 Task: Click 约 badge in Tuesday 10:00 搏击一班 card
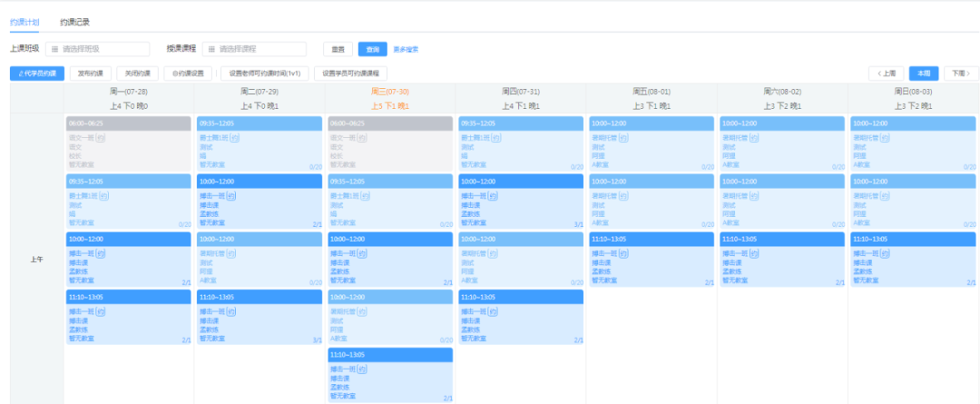pos(231,196)
